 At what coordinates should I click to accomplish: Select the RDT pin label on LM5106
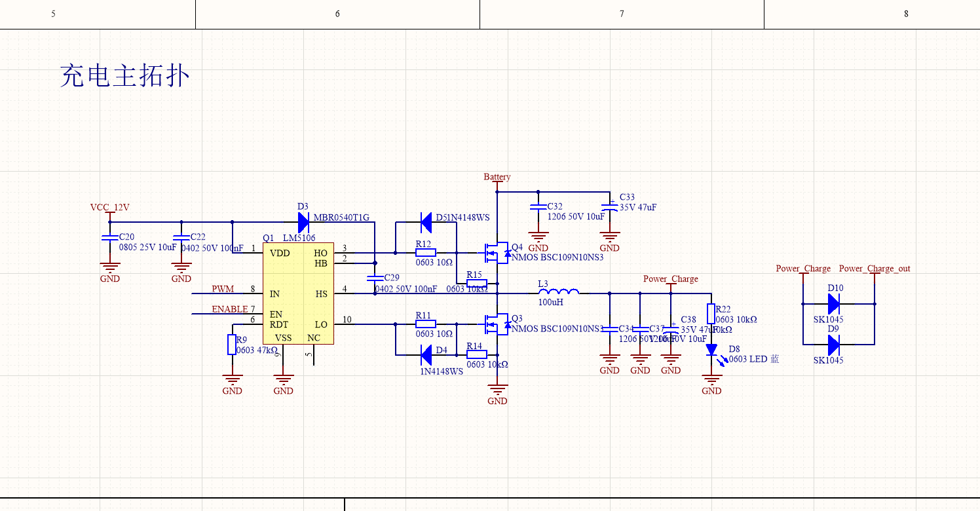pyautogui.click(x=279, y=325)
